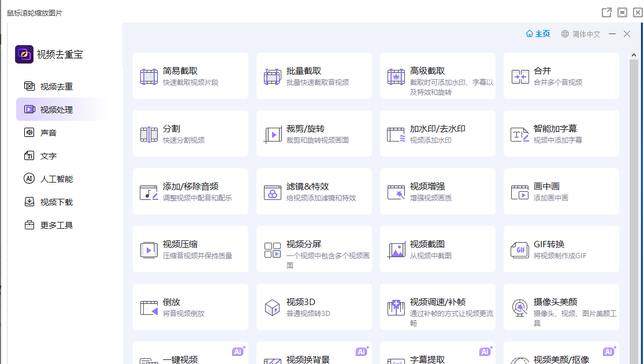Open the 简体中文 language selector
644x364 pixels.
tap(581, 34)
